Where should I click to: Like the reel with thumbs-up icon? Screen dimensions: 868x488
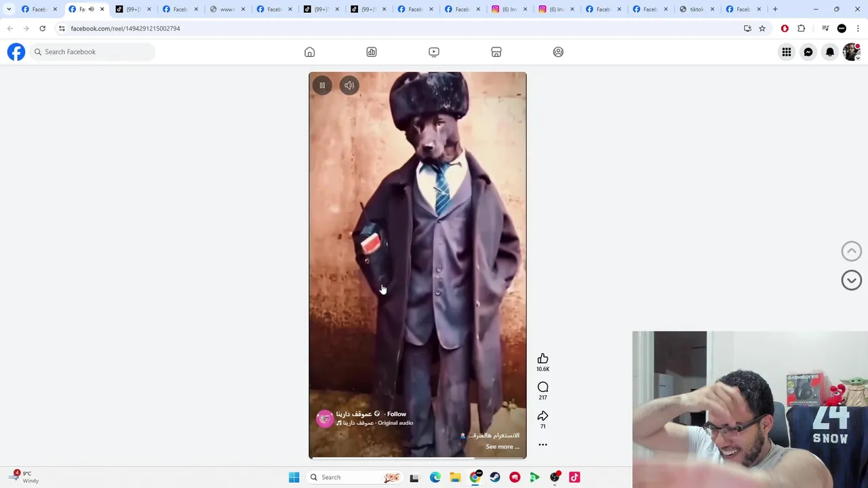pyautogui.click(x=542, y=359)
